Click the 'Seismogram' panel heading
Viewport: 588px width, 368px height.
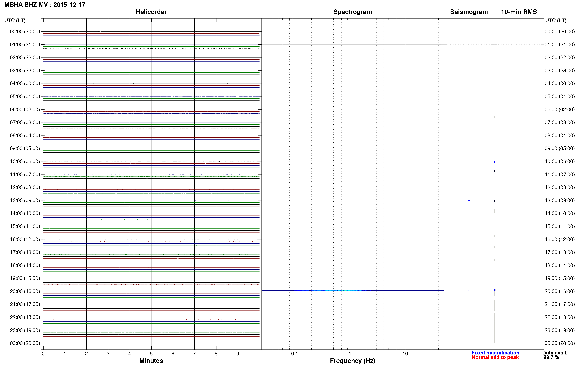[x=469, y=12]
